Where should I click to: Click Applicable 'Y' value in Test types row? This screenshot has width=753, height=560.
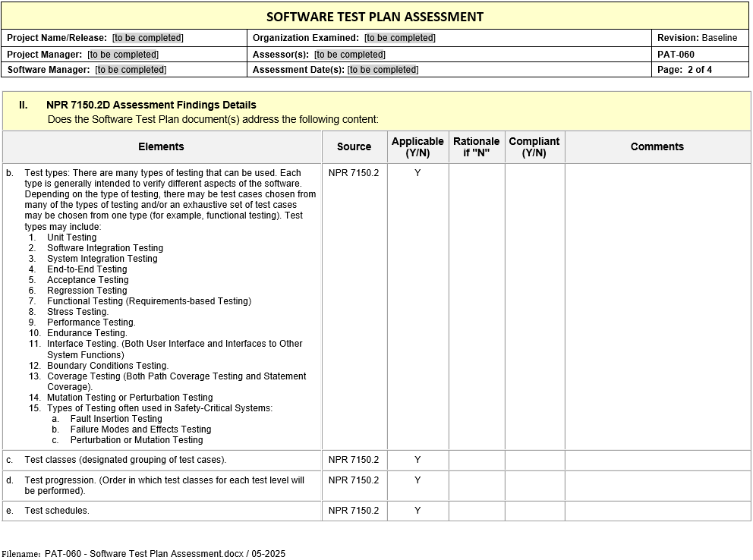pos(417,173)
